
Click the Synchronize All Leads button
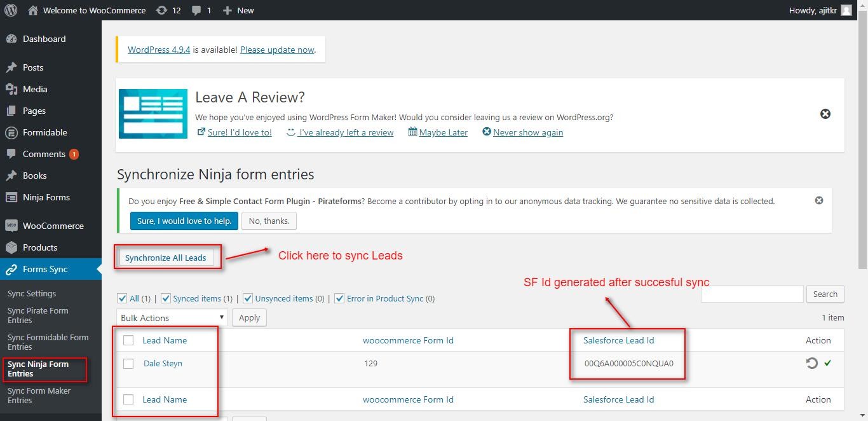166,258
